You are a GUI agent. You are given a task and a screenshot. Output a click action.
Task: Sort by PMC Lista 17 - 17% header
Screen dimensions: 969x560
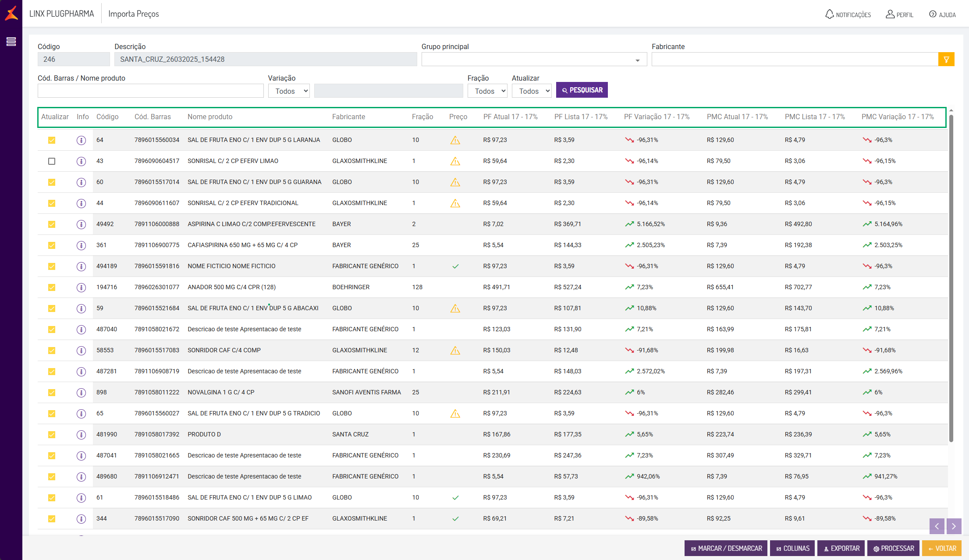pos(815,117)
